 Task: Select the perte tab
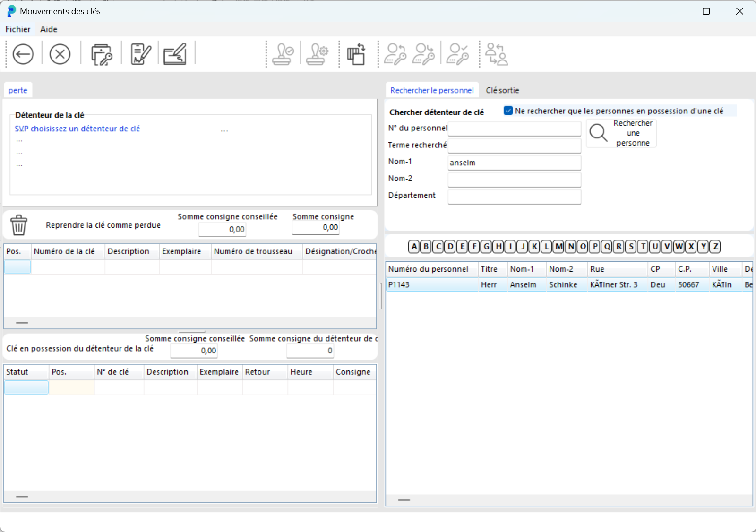point(18,90)
